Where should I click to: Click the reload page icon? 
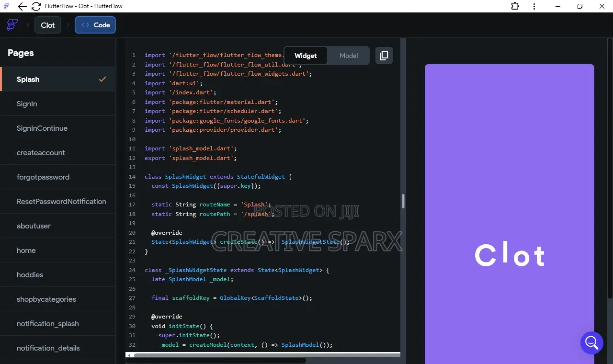36,6
